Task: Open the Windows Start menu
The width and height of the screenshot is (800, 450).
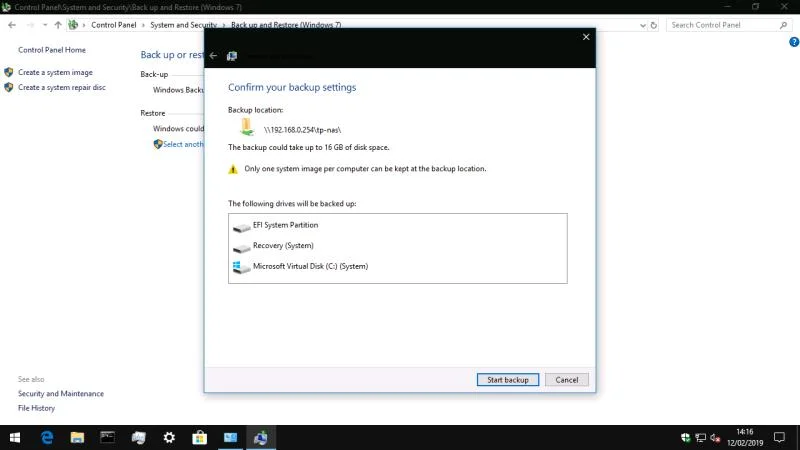Action: pos(15,438)
